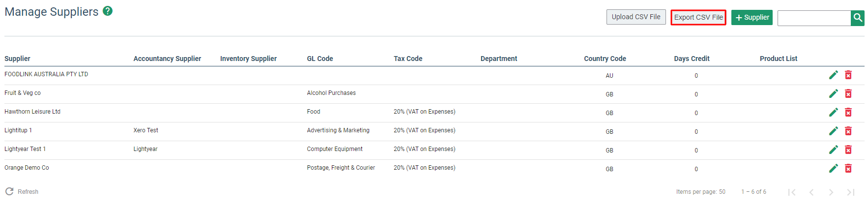Image resolution: width=868 pixels, height=212 pixels.
Task: Jump to the last page arrow
Action: click(x=851, y=192)
